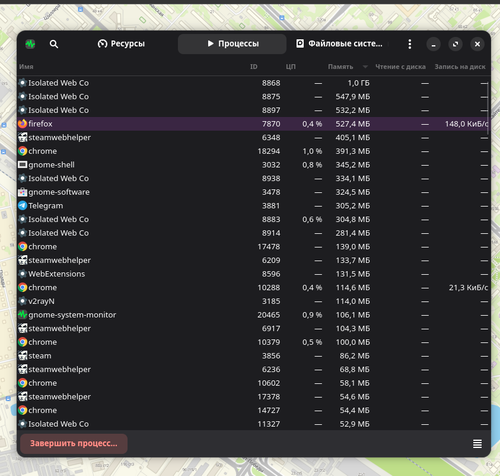Image resolution: width=500 pixels, height=476 pixels.
Task: Sort processes by Имя column header
Action: (26, 67)
